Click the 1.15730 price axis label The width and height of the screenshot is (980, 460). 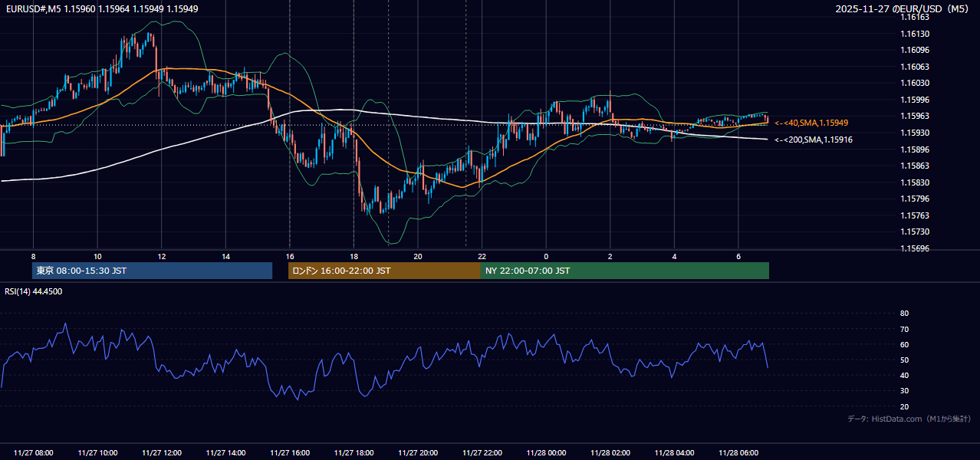tap(915, 232)
